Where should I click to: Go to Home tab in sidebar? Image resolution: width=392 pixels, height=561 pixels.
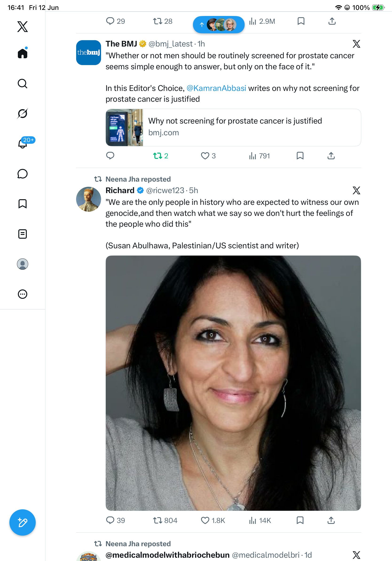click(23, 53)
